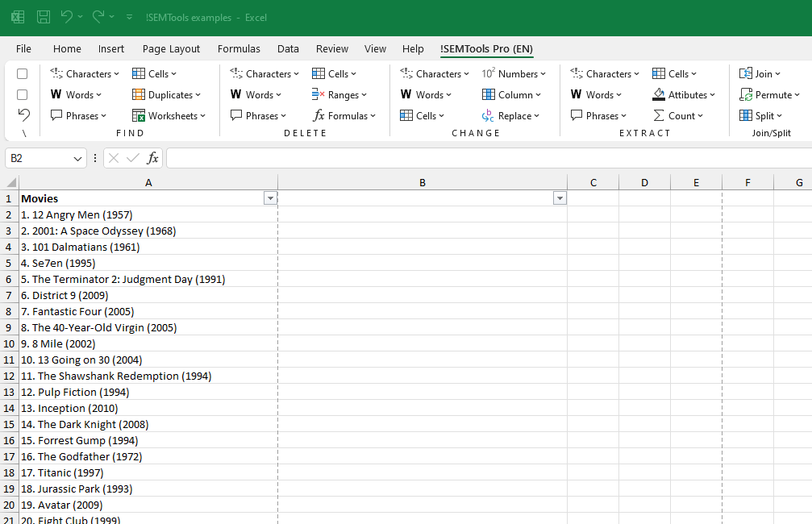Open the Movies column filter dropdown
Image resolution: width=812 pixels, height=524 pixels.
270,198
